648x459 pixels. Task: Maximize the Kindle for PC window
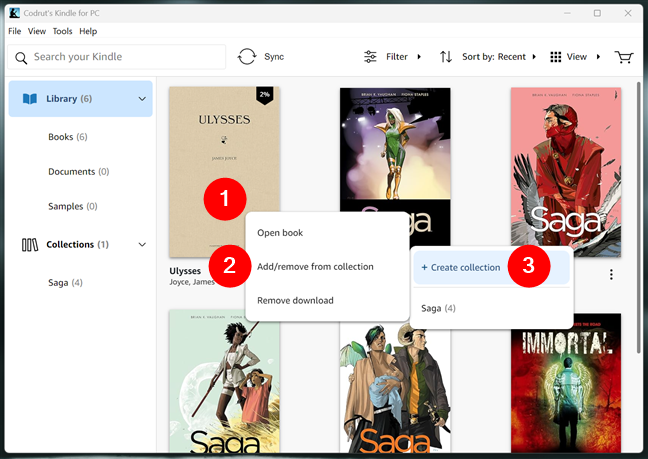coord(597,13)
